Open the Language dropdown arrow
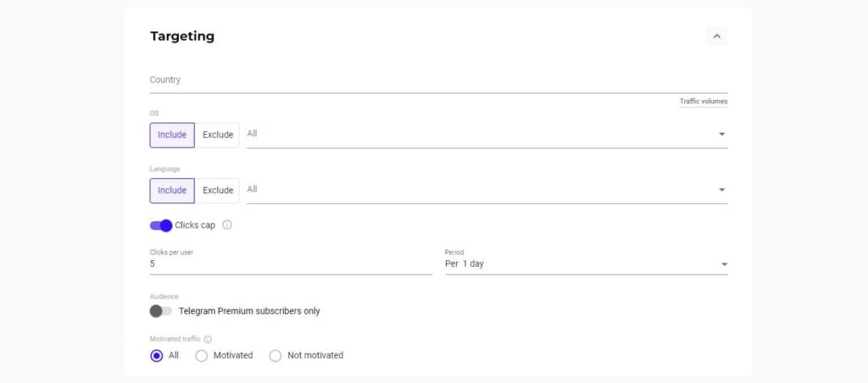 (721, 190)
